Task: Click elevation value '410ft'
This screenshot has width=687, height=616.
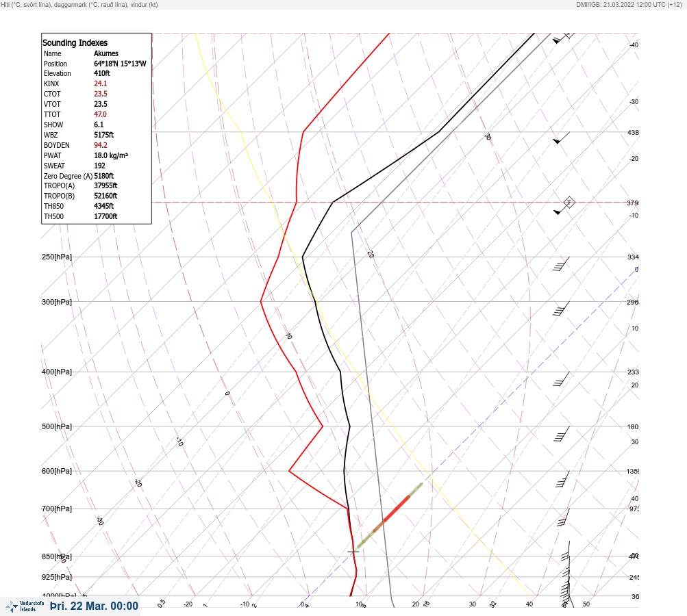Action: click(x=102, y=73)
